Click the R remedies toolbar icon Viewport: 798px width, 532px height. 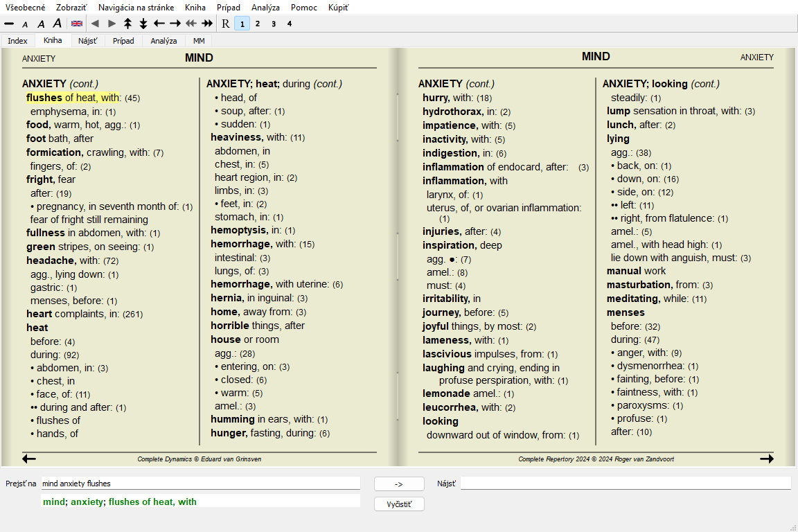click(225, 24)
